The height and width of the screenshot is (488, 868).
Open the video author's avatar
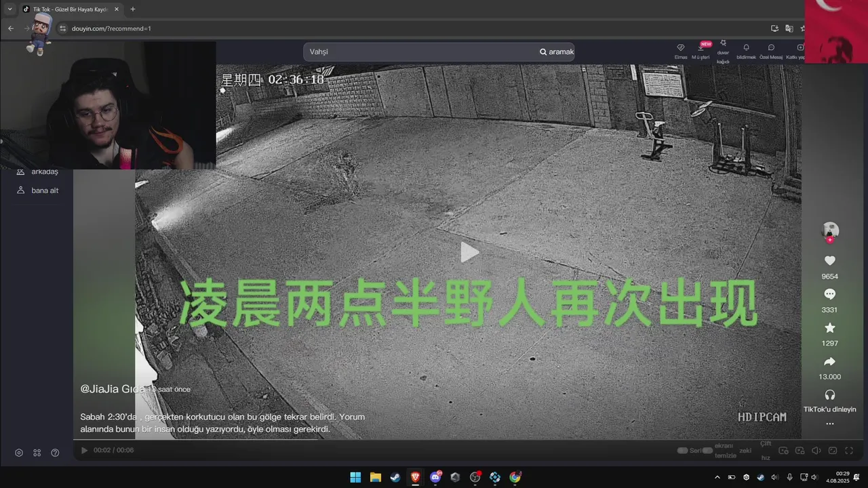pos(829,230)
